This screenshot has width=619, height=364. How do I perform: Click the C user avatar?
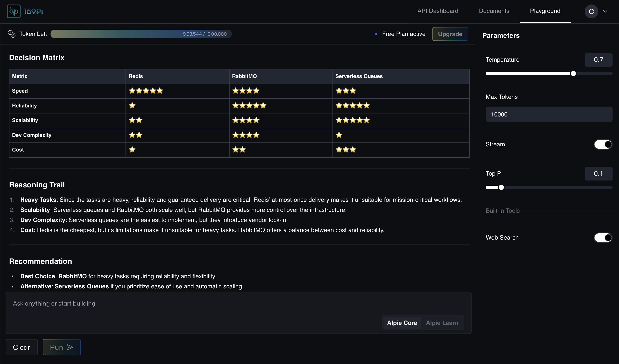pyautogui.click(x=591, y=11)
